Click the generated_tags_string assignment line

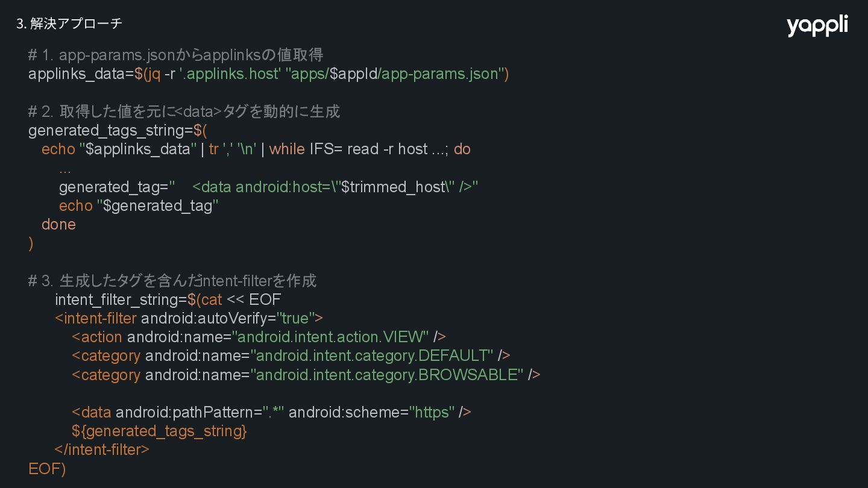point(118,130)
